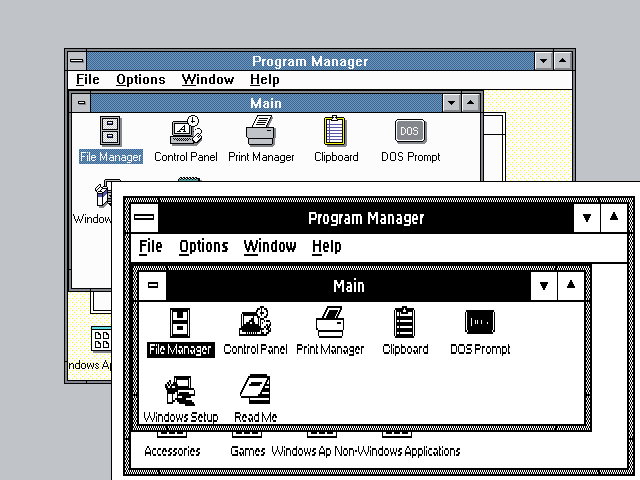Screen dimensions: 640x480
Task: Open the Read Me icon
Action: pos(255,391)
